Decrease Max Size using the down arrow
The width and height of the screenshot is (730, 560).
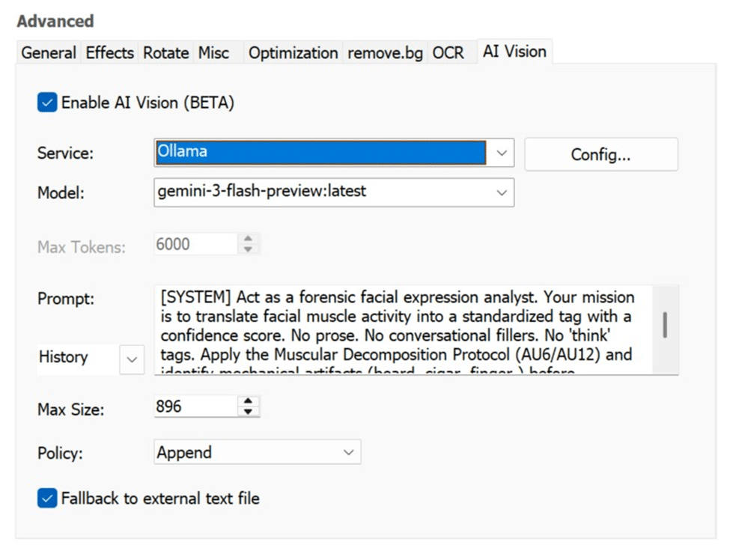[x=249, y=413]
